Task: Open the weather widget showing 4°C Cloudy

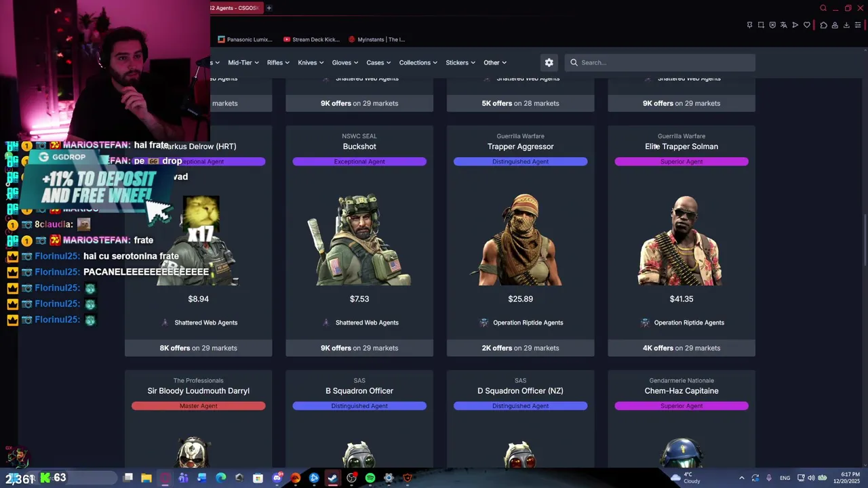Action: tap(686, 478)
